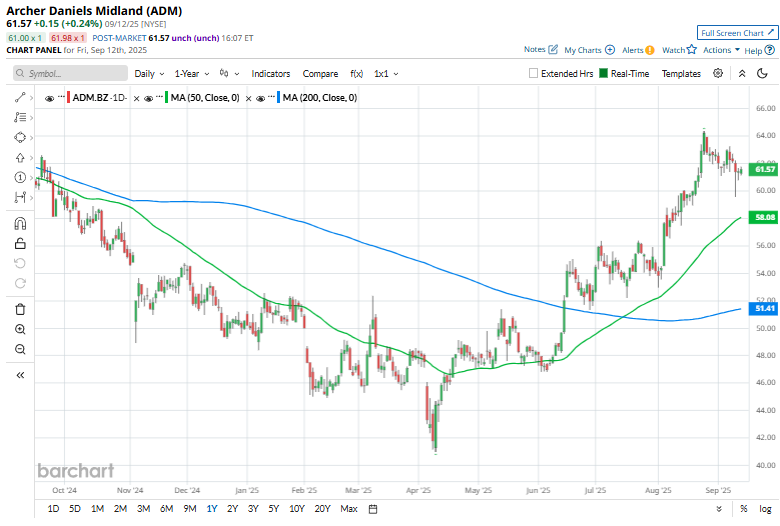Expand bottom panel double chevron

click(x=719, y=509)
